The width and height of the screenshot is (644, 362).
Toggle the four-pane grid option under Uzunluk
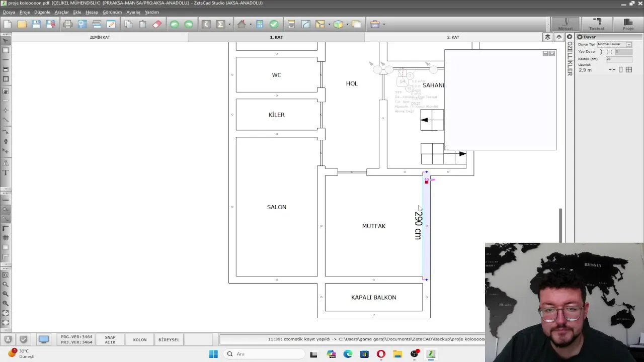629,70
